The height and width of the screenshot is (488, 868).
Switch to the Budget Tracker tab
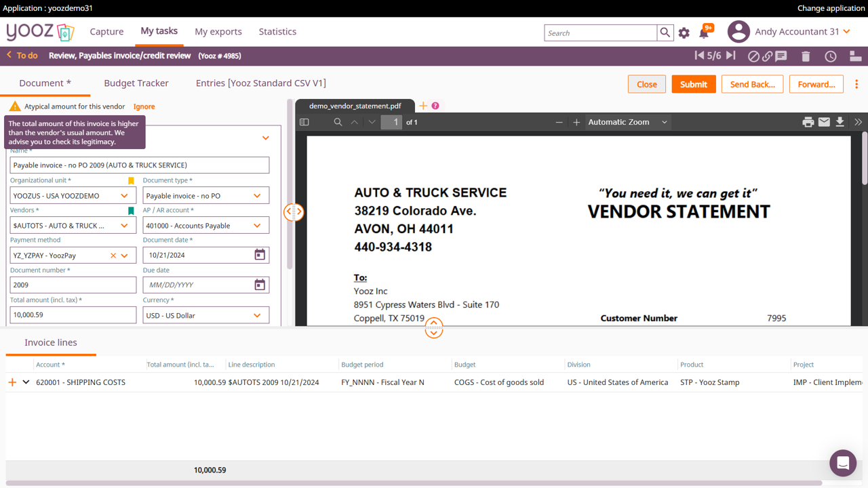pos(136,83)
